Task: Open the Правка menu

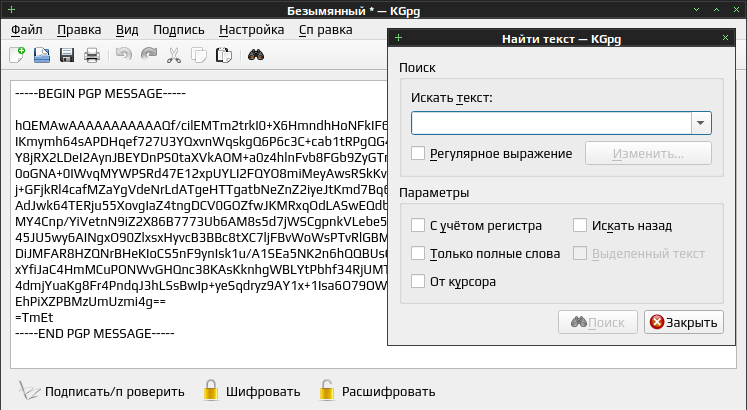Action: point(79,30)
